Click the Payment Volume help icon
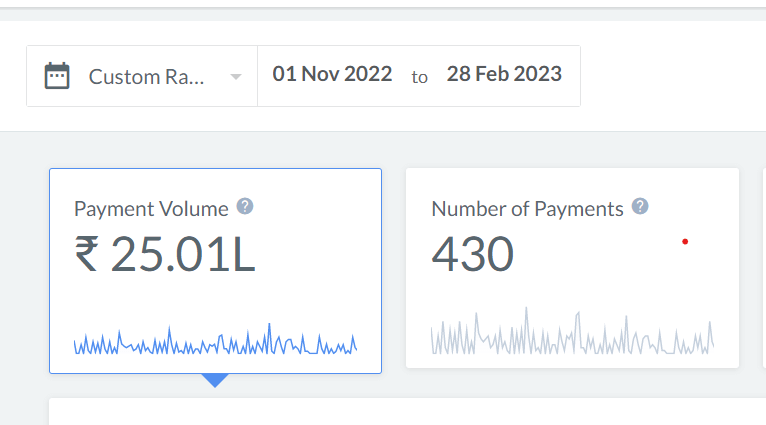 [245, 207]
